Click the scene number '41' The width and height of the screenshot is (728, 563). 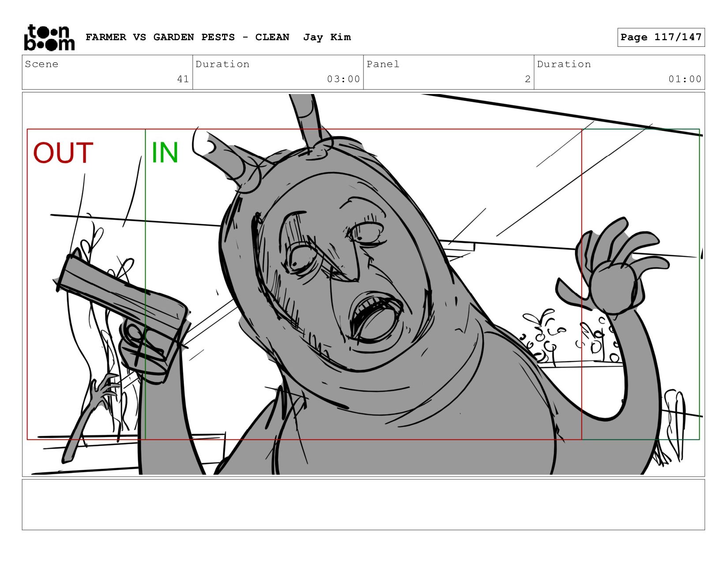pyautogui.click(x=183, y=79)
